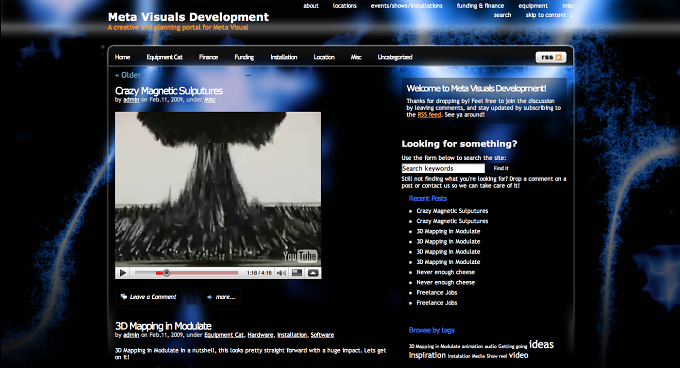Click the Browse by tags heading

[x=432, y=330]
